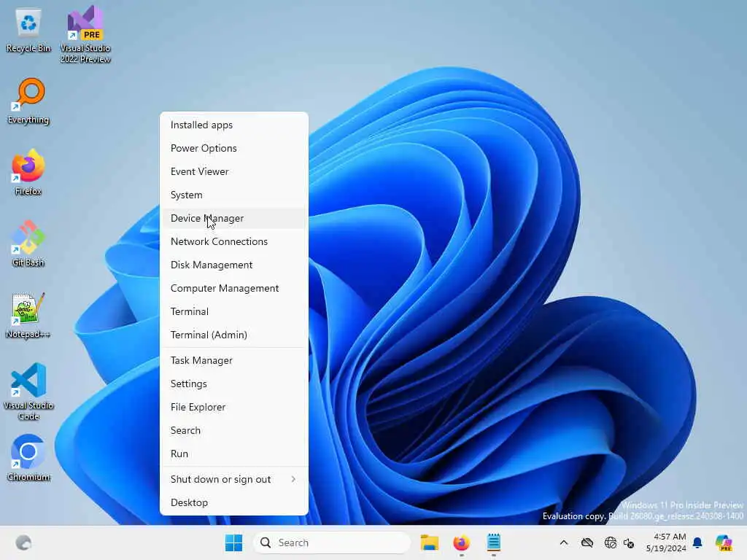Launch Terminal (Admin) from the menu

[234, 335]
